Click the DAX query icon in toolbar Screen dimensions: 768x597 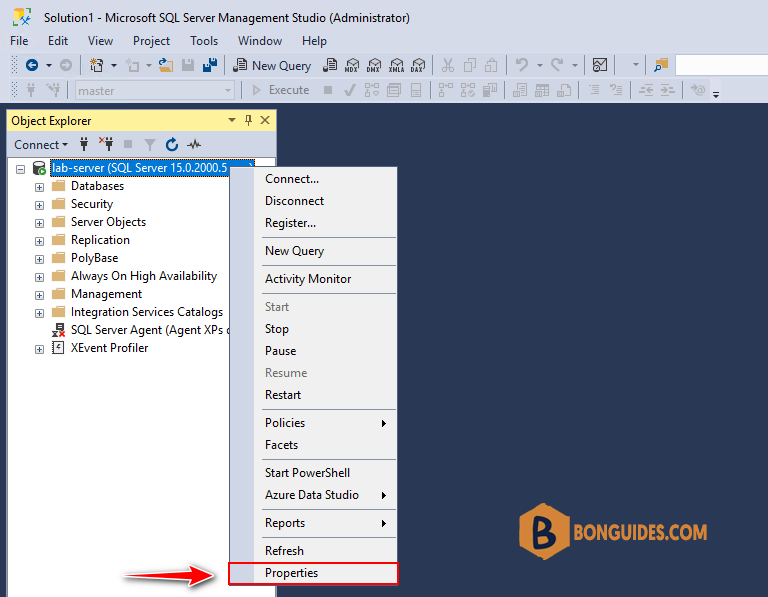pyautogui.click(x=418, y=65)
